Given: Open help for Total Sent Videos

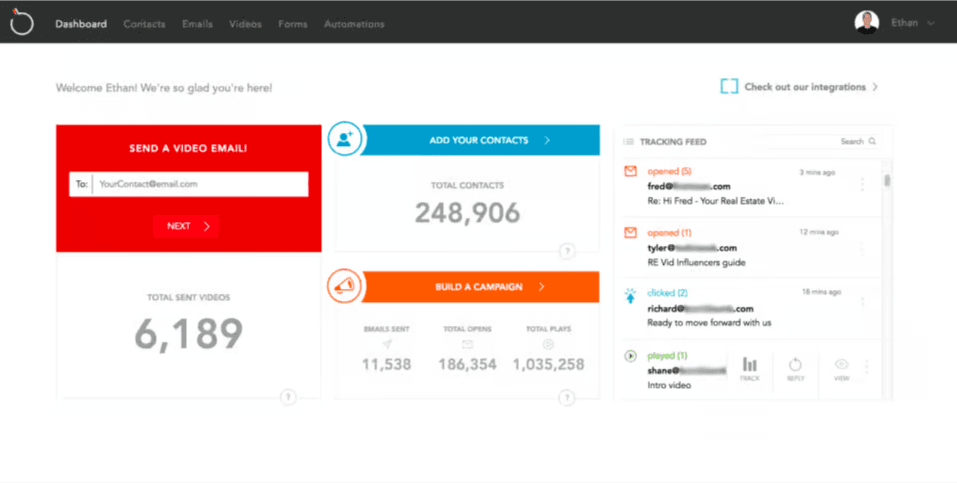Looking at the screenshot, I should [288, 397].
